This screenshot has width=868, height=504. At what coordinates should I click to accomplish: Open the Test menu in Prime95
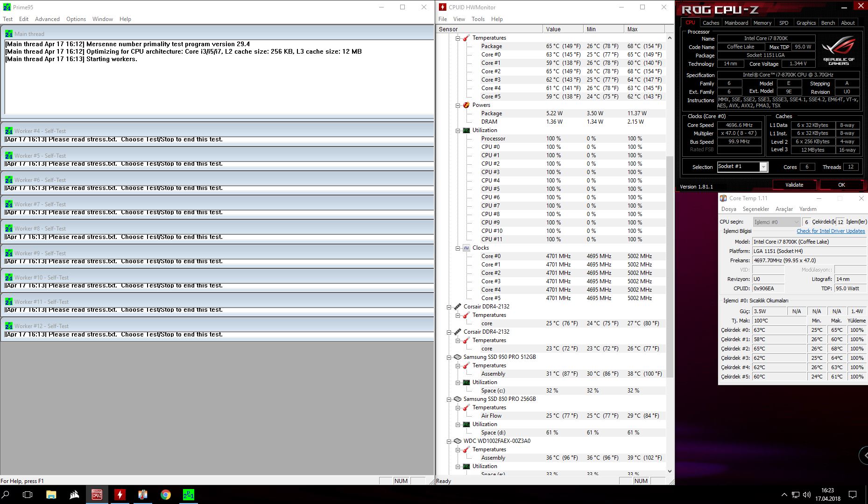(x=8, y=19)
